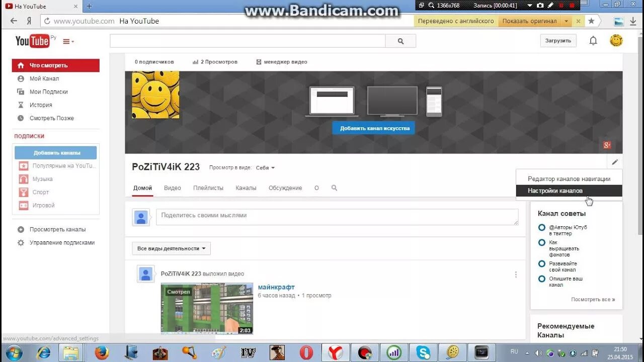Open менеджер видео link
This screenshot has height=362, width=644.
[282, 62]
